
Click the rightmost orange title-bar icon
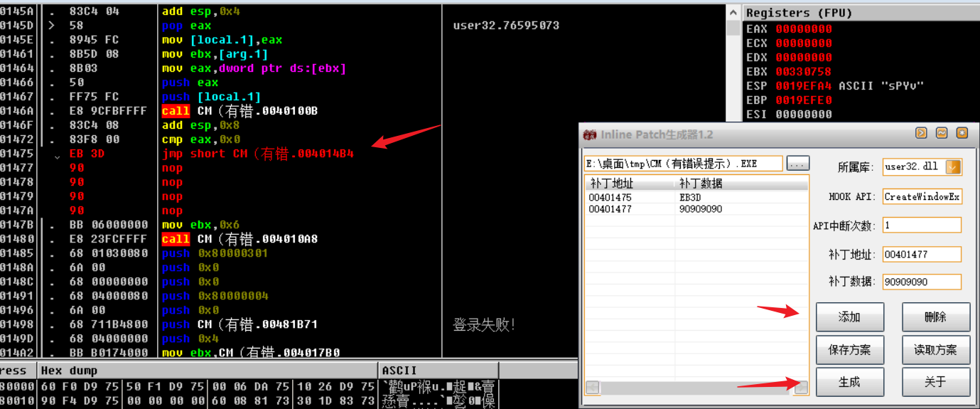(x=962, y=133)
